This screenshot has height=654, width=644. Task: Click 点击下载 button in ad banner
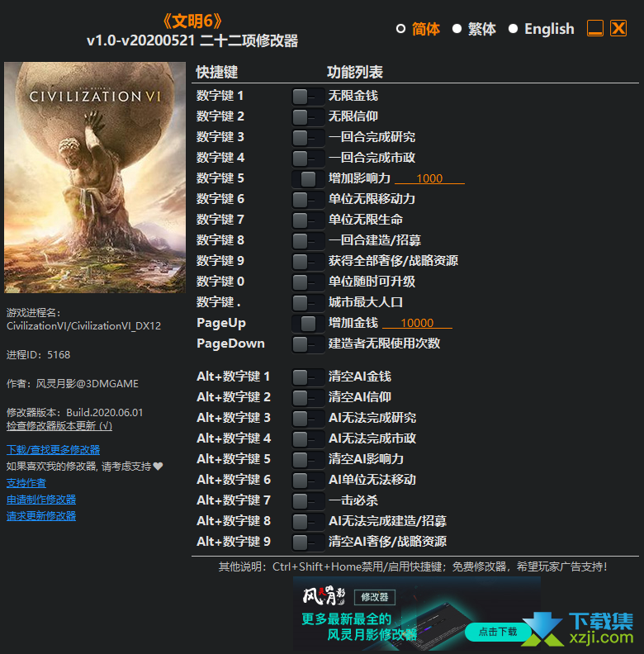[x=498, y=632]
